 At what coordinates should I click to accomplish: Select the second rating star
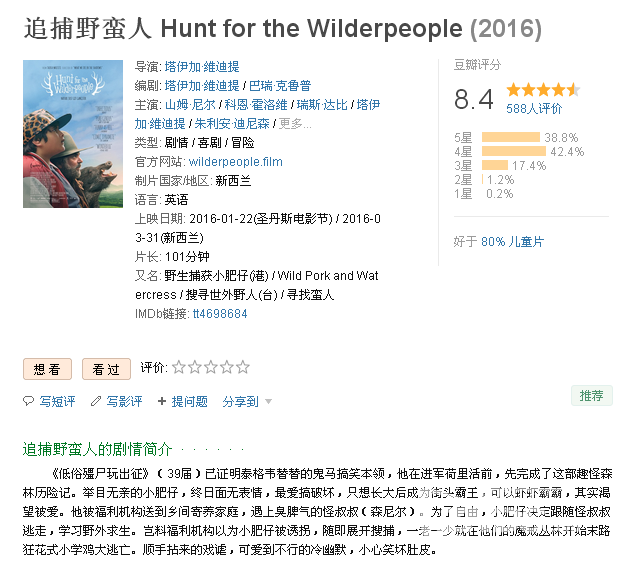click(195, 367)
